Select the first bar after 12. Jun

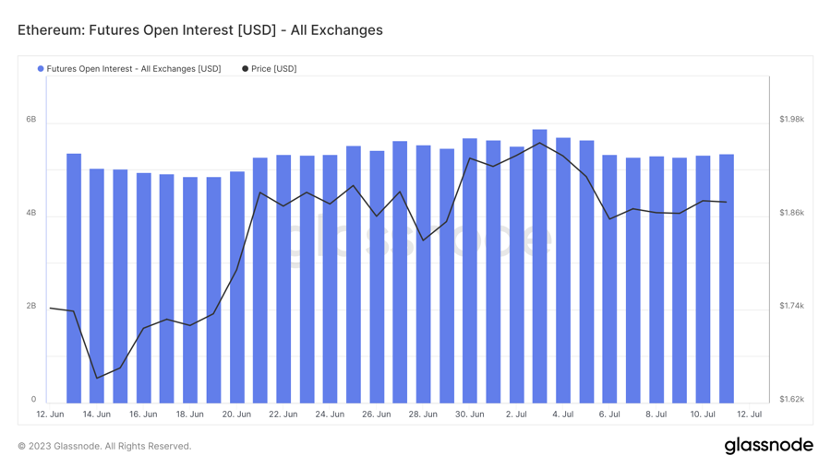pos(74,277)
